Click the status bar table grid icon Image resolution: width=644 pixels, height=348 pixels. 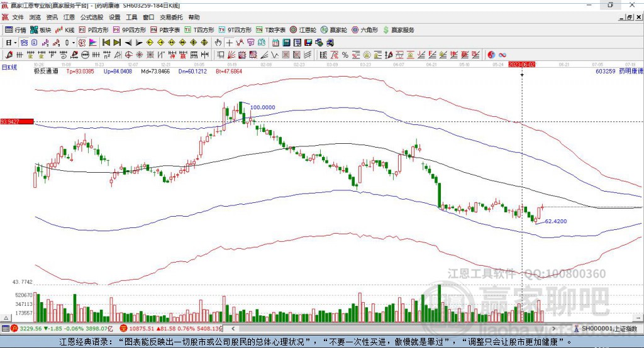(5, 329)
